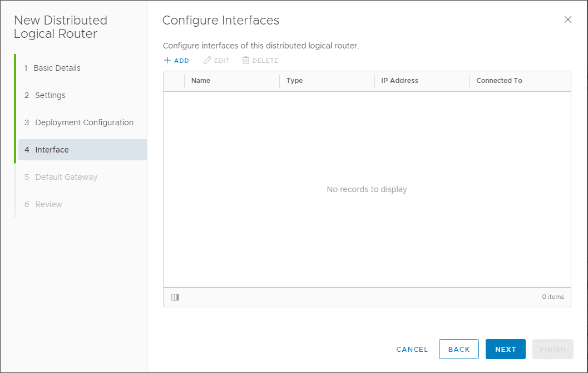Sort table by Name column header

(200, 80)
